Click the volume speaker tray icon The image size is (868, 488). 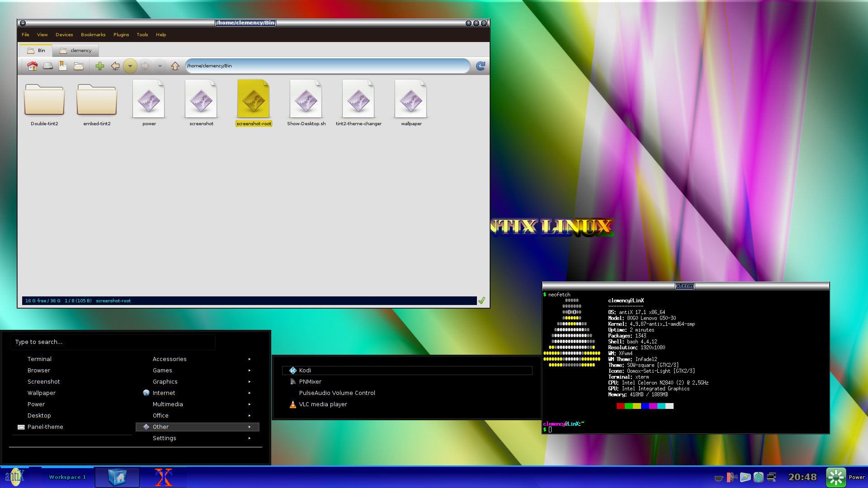[x=732, y=477]
